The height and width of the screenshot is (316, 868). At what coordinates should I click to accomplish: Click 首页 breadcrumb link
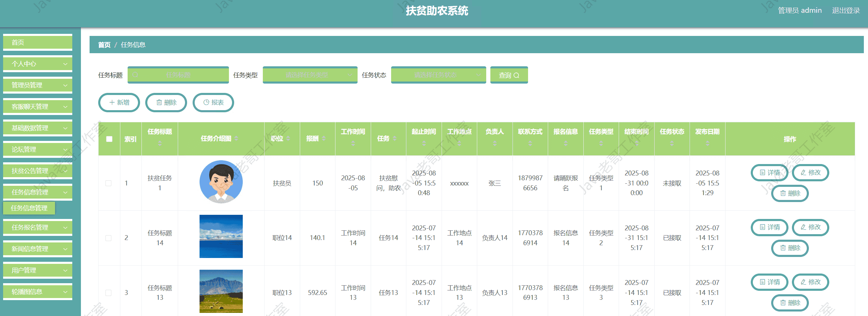(x=104, y=45)
